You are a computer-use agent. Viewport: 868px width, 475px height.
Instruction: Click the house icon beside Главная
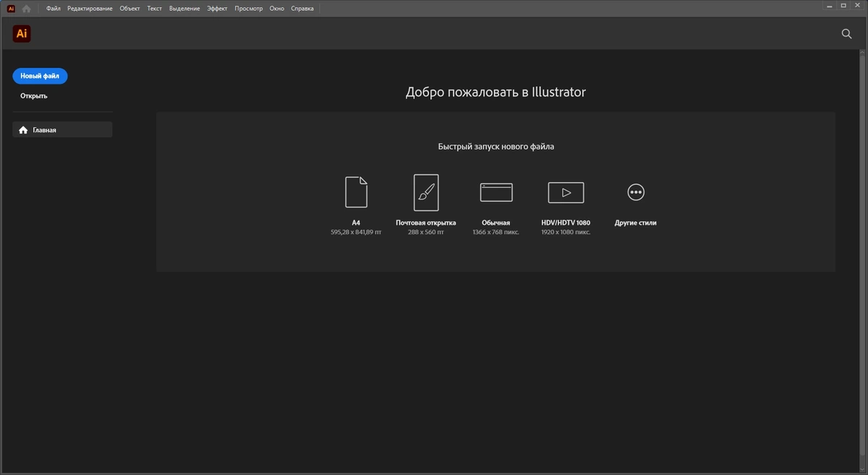(x=23, y=130)
